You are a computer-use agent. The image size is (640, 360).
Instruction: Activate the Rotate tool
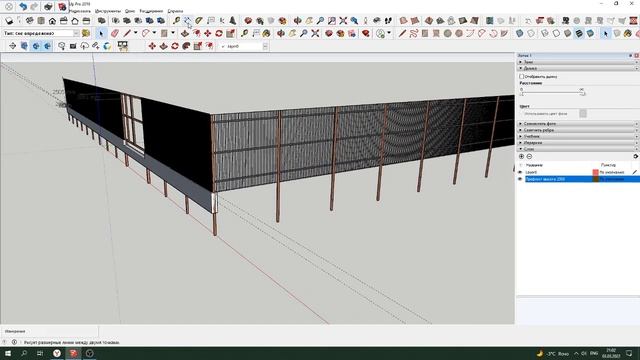pos(219,33)
